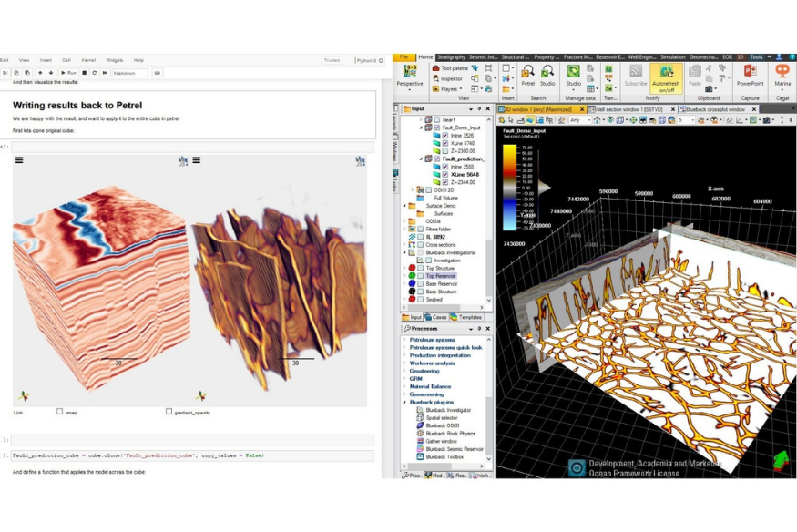Toggle XLine 5740 checkbox
This screenshot has width=797, height=532.
click(445, 143)
